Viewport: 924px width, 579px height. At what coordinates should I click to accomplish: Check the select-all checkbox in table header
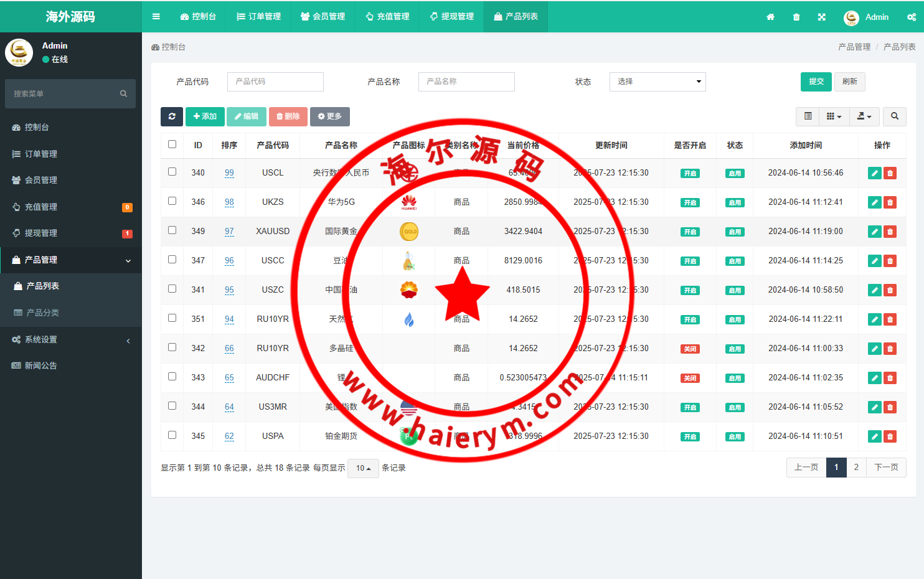[172, 144]
